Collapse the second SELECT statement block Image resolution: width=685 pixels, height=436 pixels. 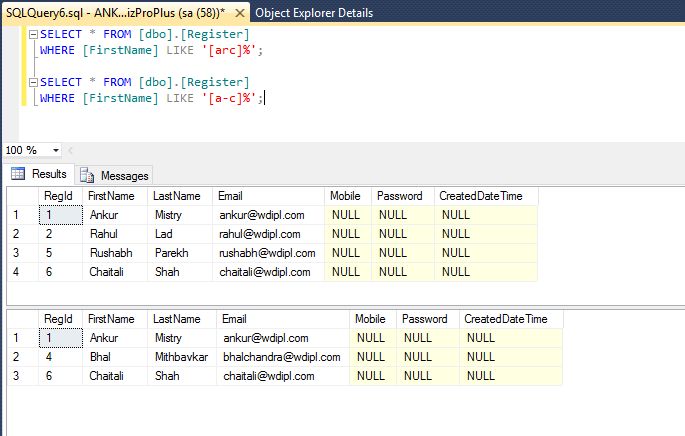tap(32, 82)
